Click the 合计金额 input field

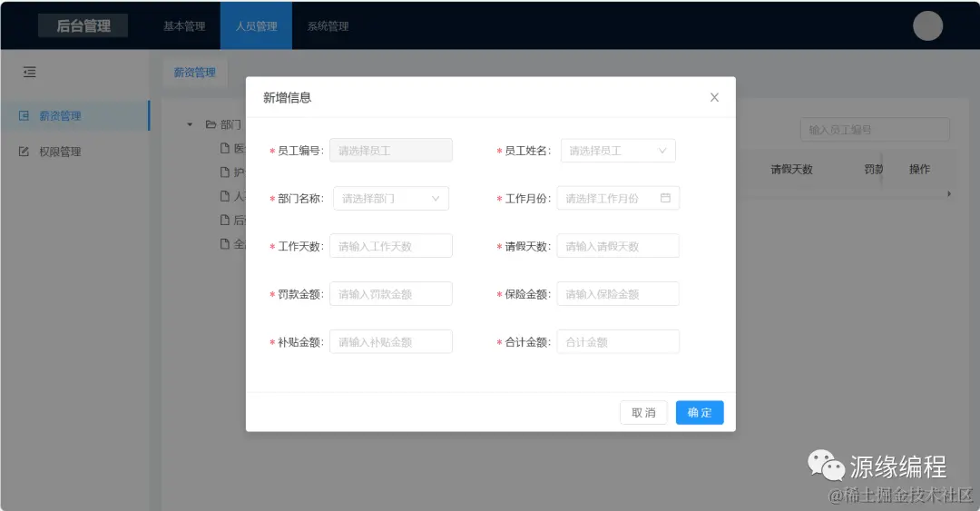click(x=618, y=342)
